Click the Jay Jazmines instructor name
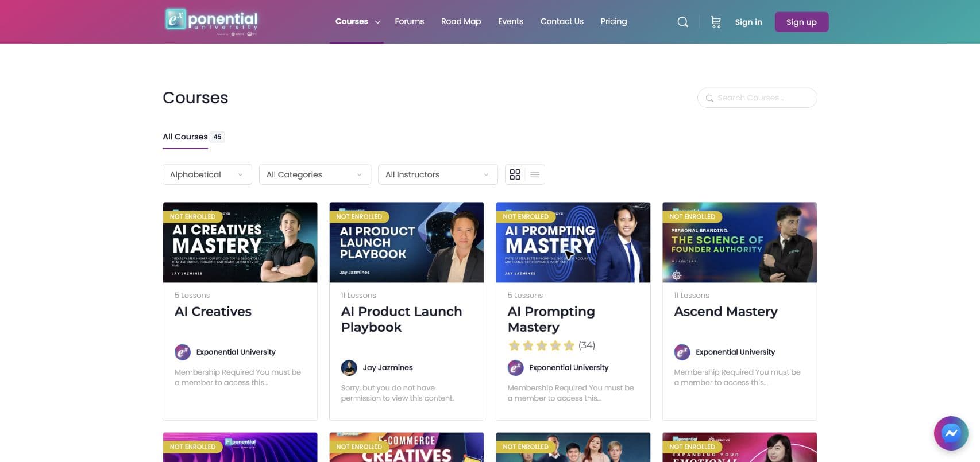 click(388, 367)
